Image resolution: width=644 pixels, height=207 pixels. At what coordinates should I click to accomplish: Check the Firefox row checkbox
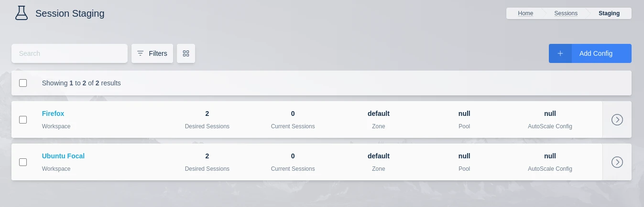point(23,120)
